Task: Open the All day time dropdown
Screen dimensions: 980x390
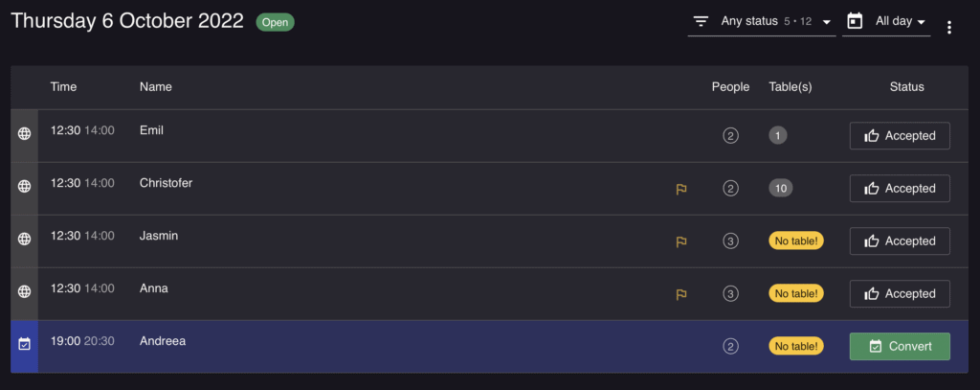Action: click(886, 22)
